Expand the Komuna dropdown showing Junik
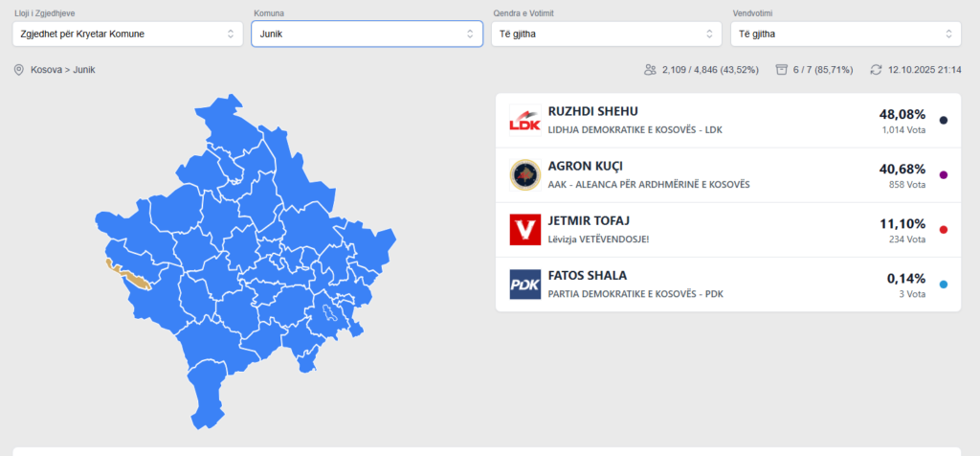This screenshot has height=456, width=980. pyautogui.click(x=367, y=34)
